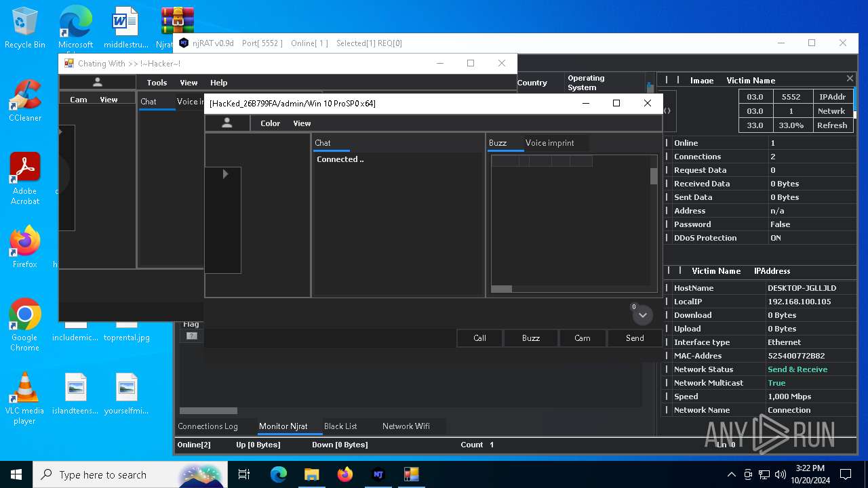Viewport: 868px width, 488px height.
Task: Click the vertical scrollbar in Buzz panel
Action: 654,176
